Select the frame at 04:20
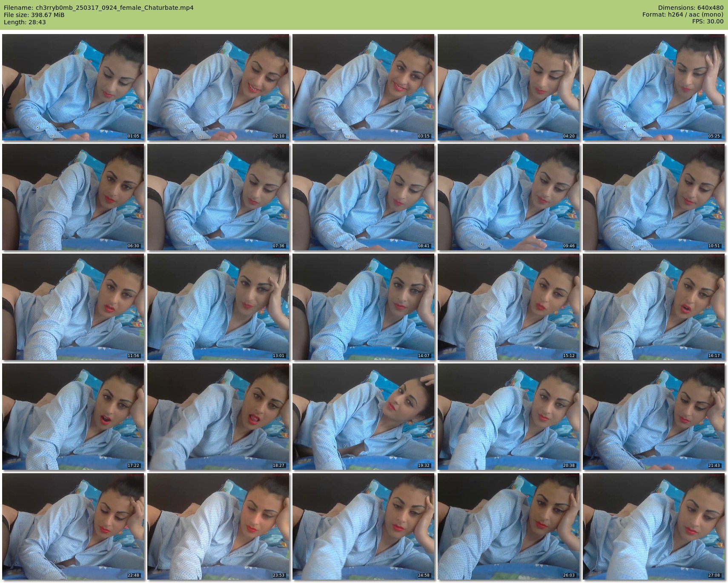728x583 pixels. [509, 87]
